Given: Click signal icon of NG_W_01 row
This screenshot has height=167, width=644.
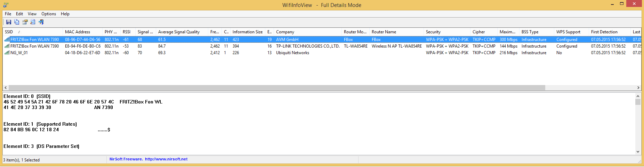Looking at the screenshot, I should tap(7, 53).
